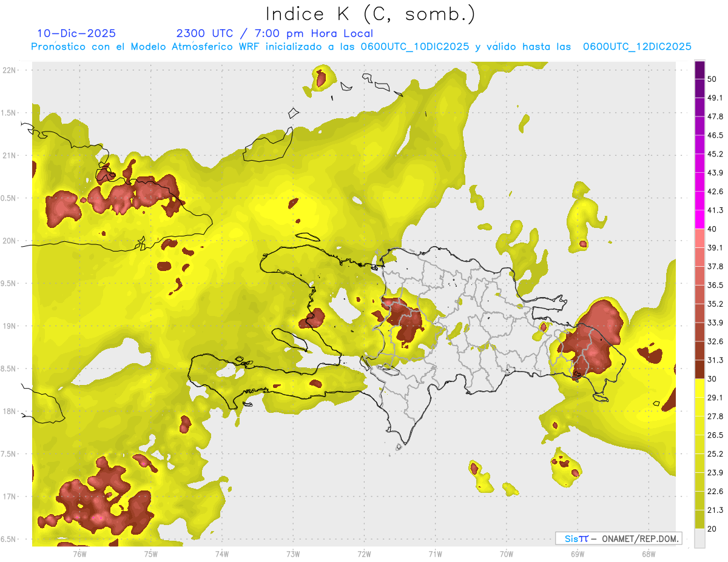
Task: Click the '72W' longitude label
Action: [x=365, y=554]
